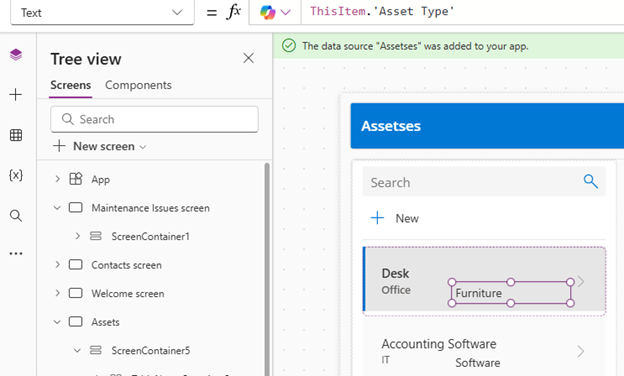Click the success checkmark icon in notification
624x376 pixels.
point(289,46)
